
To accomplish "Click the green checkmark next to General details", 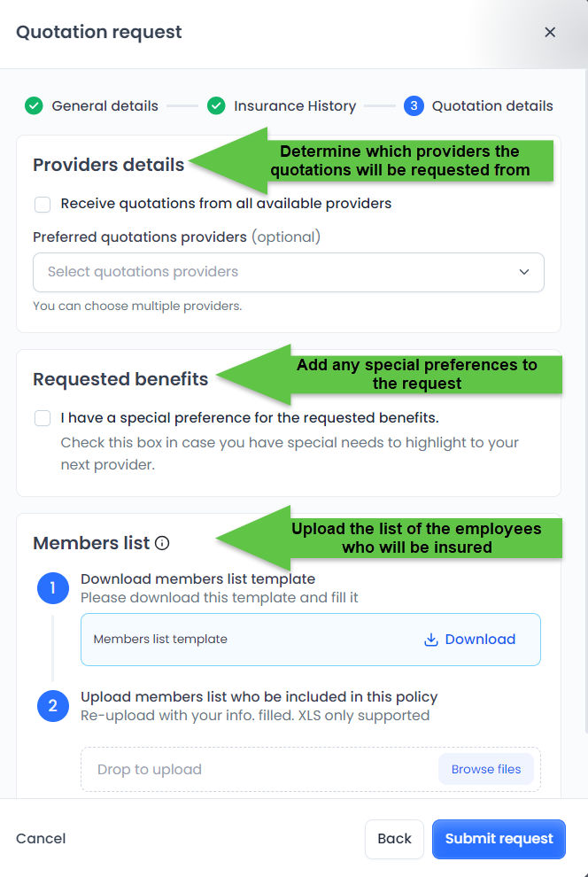I will tap(34, 106).
